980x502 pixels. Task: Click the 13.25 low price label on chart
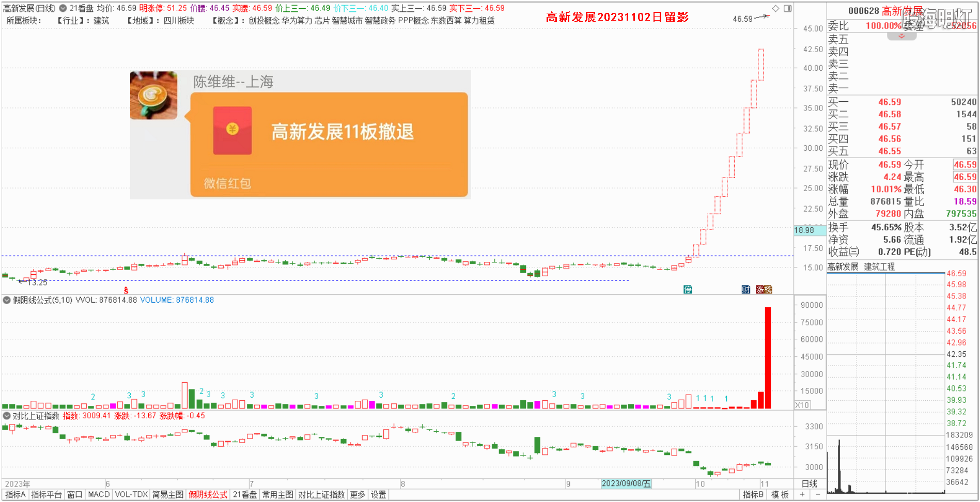[x=37, y=283]
